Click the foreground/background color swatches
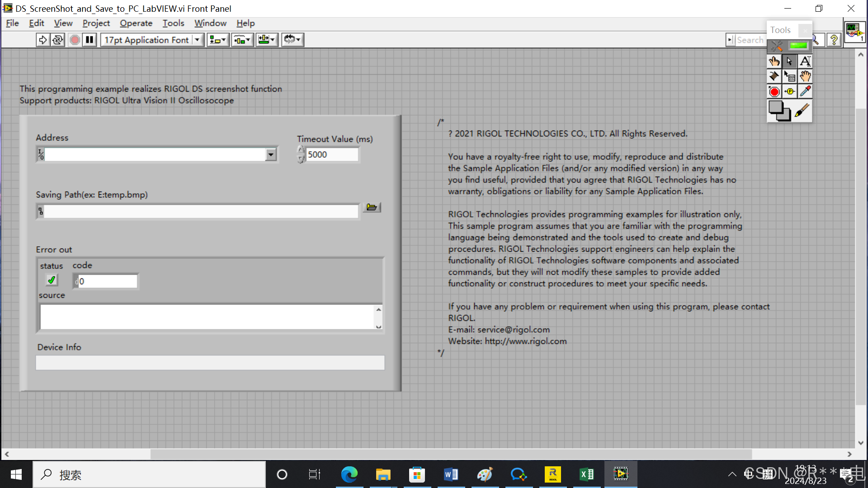The width and height of the screenshot is (868, 488). (779, 111)
